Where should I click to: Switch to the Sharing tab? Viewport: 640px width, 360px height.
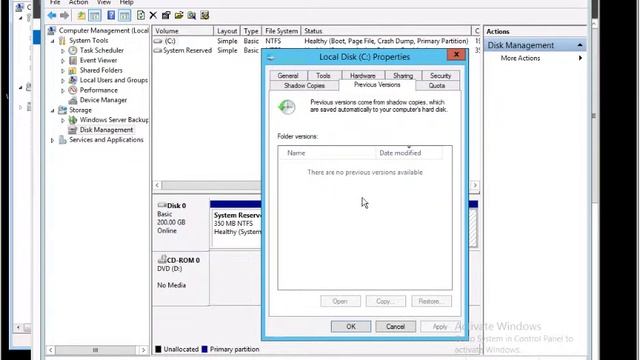[x=402, y=76]
